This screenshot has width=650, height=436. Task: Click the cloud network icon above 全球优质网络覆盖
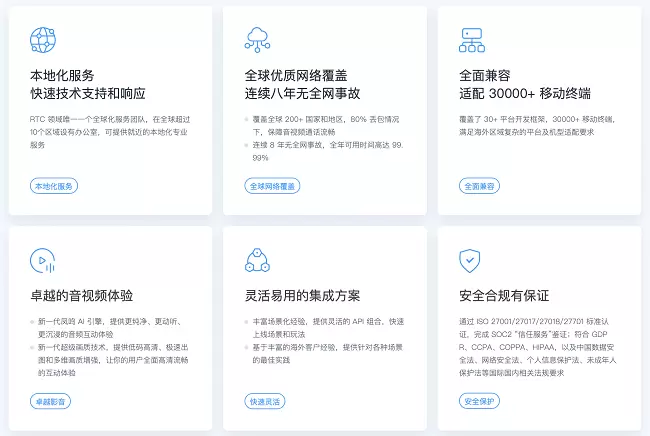coord(257,40)
